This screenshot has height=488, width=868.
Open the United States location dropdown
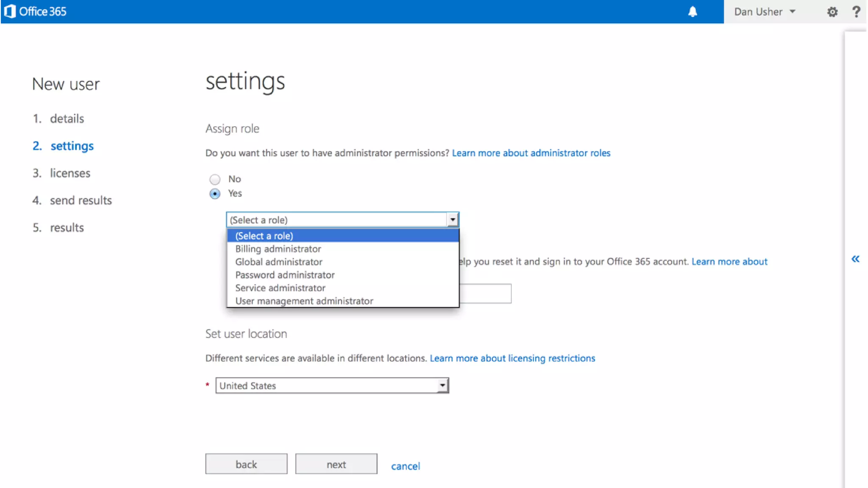click(332, 385)
